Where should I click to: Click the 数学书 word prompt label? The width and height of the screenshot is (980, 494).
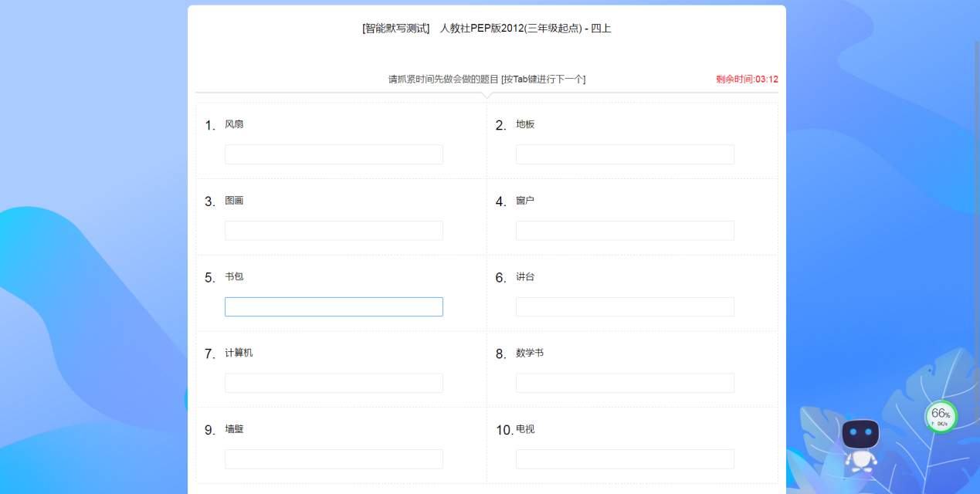(530, 353)
